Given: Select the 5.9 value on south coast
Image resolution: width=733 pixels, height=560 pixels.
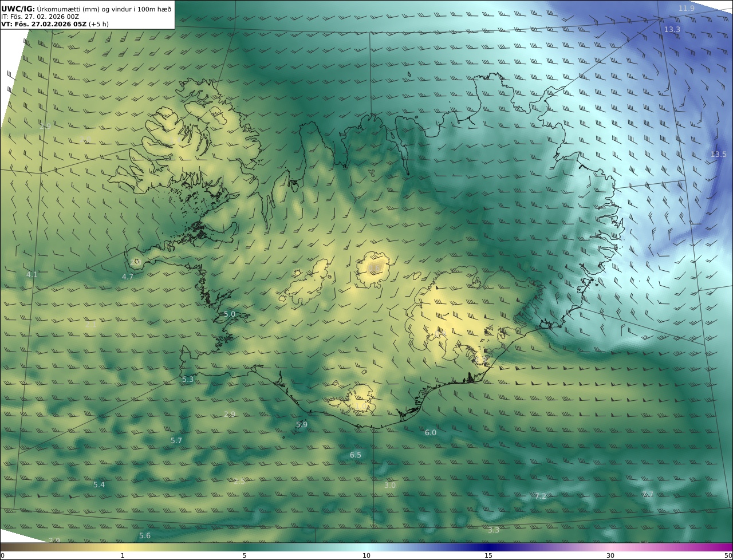Looking at the screenshot, I should coord(302,424).
